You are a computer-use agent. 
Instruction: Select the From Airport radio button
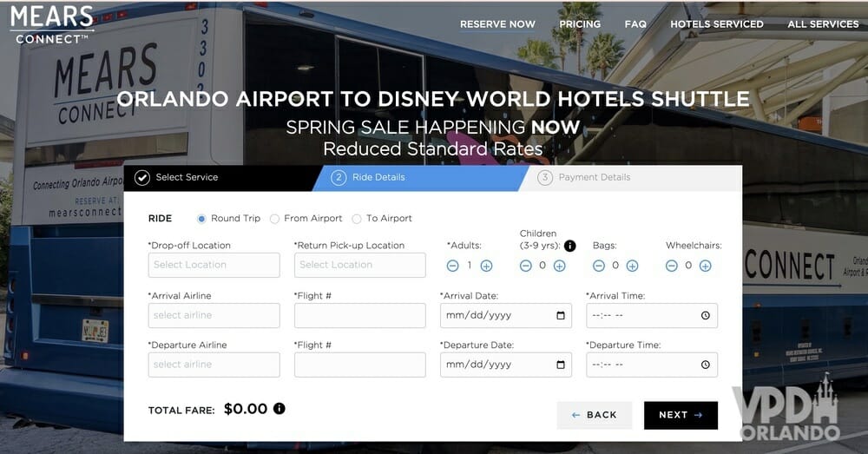[274, 219]
